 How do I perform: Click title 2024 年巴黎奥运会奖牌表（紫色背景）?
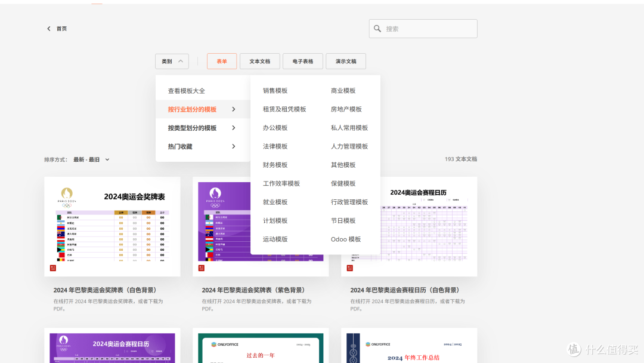coord(255,290)
